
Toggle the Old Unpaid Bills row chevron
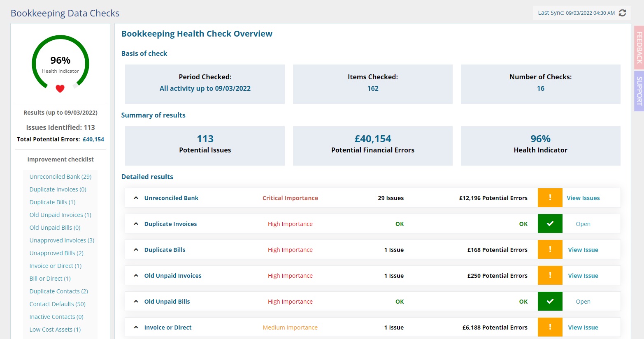[136, 302]
